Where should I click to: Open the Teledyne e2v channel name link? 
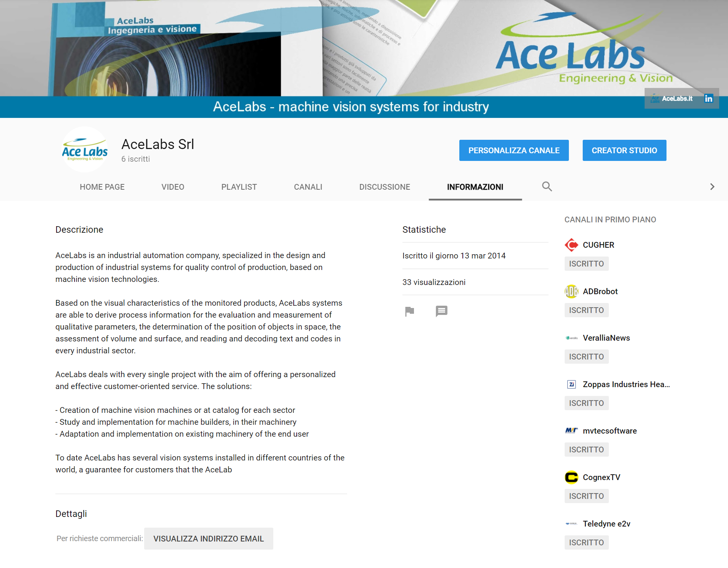(x=607, y=524)
